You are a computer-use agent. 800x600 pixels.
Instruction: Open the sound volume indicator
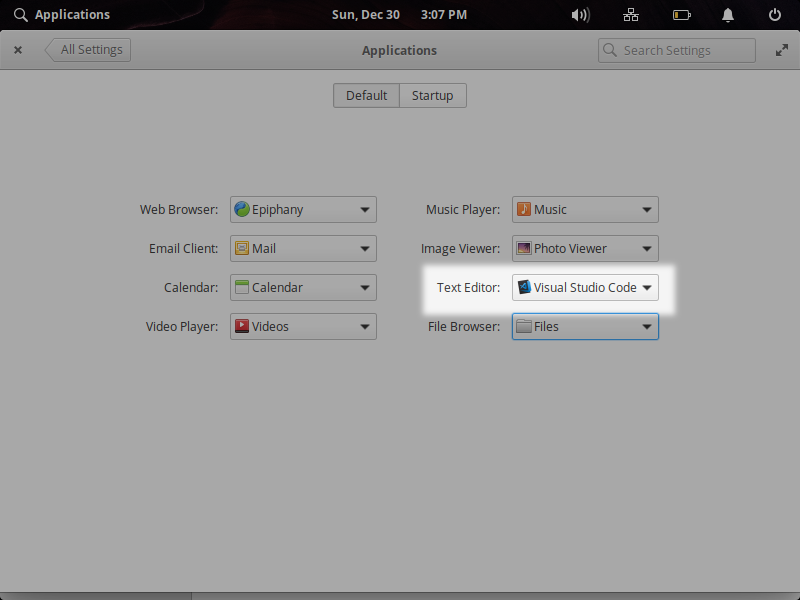click(x=580, y=15)
